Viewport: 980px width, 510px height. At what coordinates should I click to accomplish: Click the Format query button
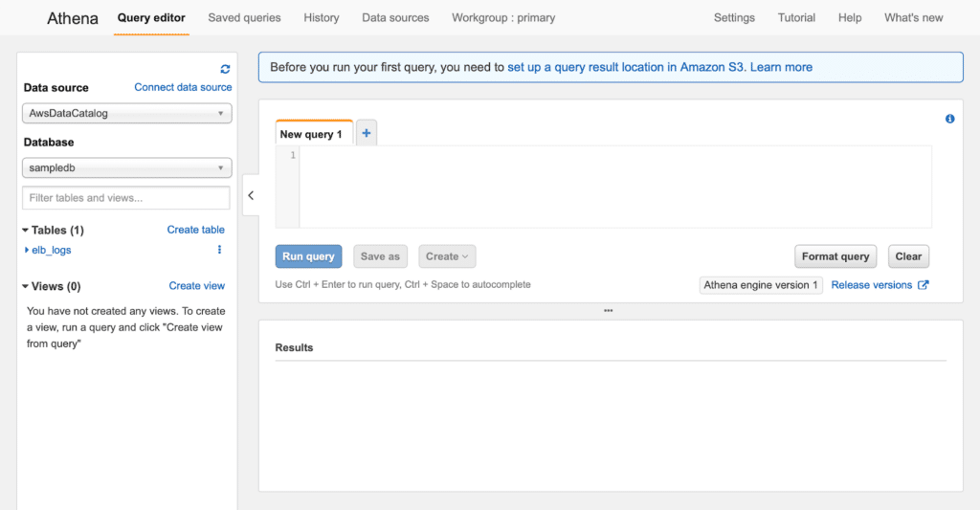(x=835, y=256)
